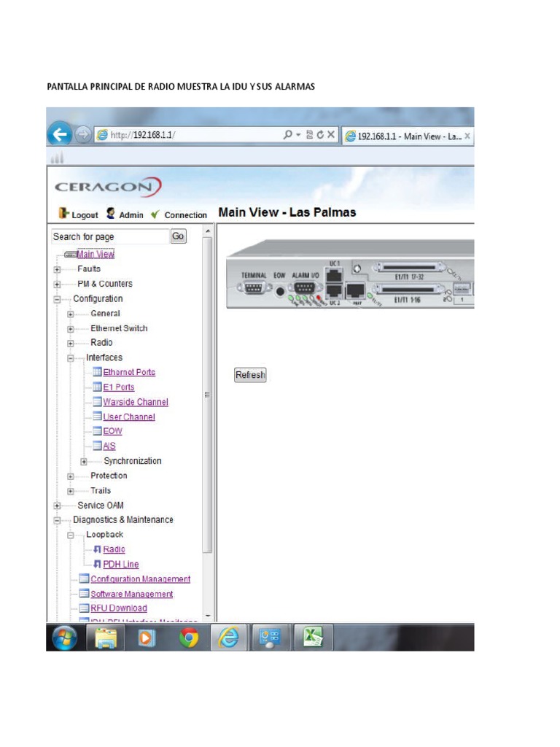Select the 192.168.1.1 Main View browser tab
This screenshot has width=560, height=747.
click(408, 136)
